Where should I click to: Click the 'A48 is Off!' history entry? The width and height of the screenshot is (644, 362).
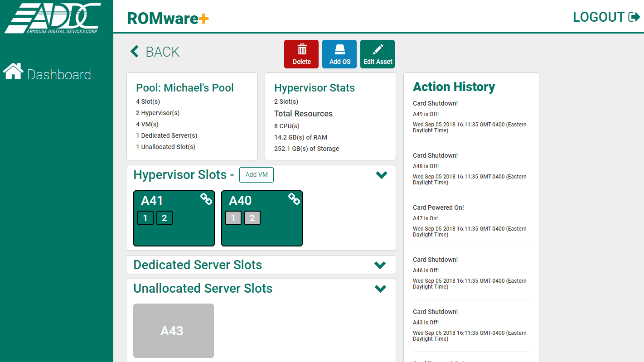[426, 166]
